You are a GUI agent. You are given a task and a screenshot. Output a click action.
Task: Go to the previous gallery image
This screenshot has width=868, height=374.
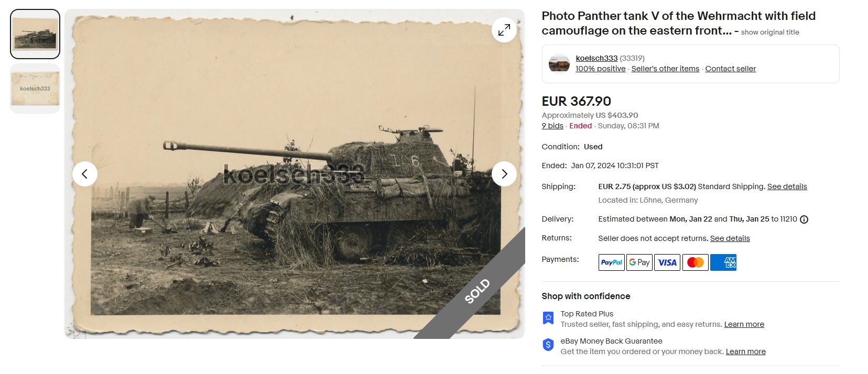pos(85,174)
